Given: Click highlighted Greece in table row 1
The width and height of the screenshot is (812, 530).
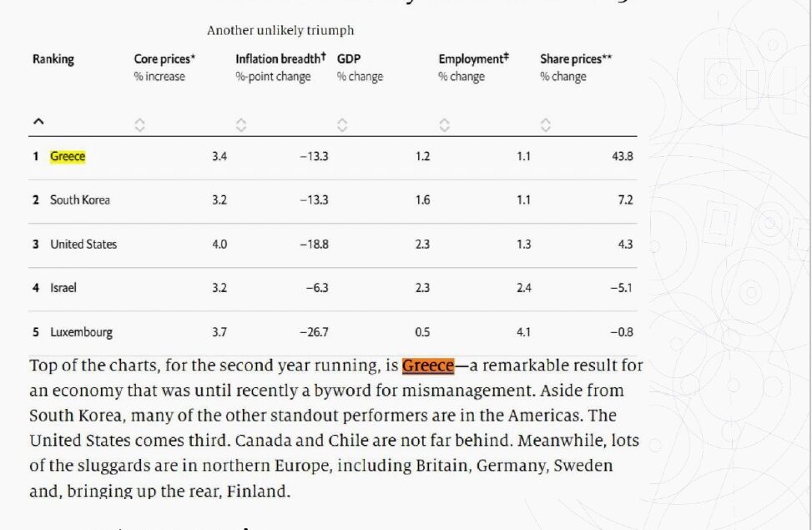Looking at the screenshot, I should [x=68, y=157].
